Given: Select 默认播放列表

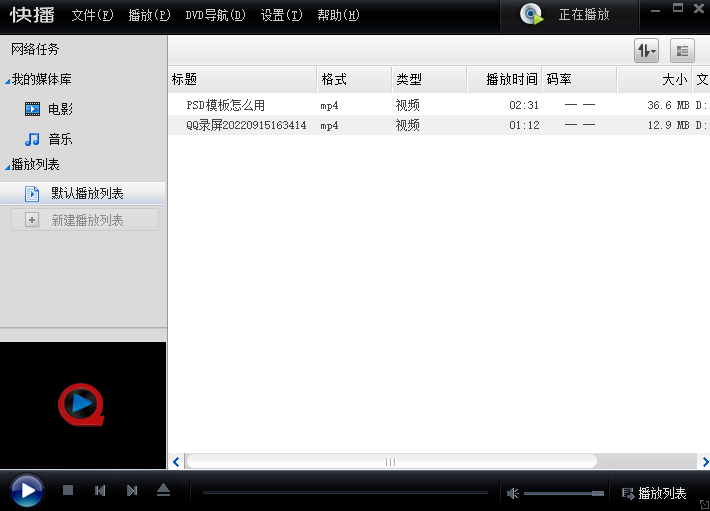Looking at the screenshot, I should (x=82, y=193).
